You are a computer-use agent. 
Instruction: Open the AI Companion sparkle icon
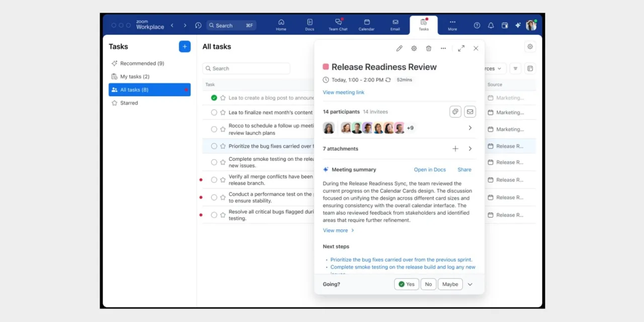coord(518,25)
